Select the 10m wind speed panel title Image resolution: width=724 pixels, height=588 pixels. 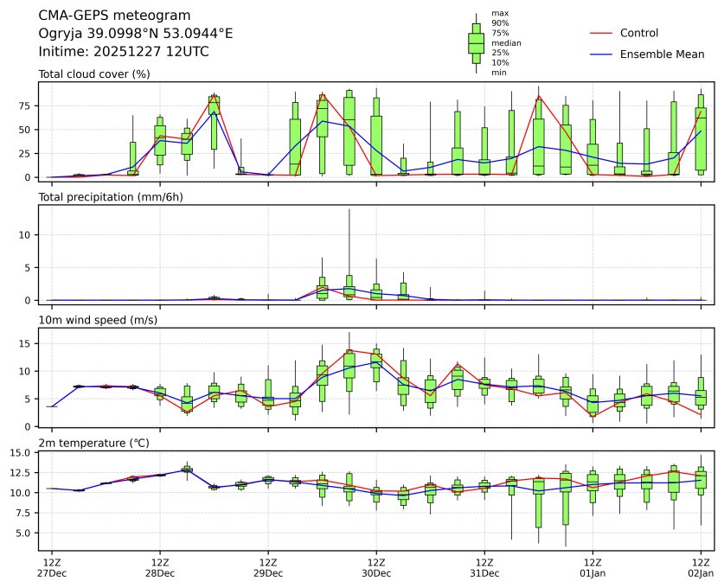coord(95,321)
